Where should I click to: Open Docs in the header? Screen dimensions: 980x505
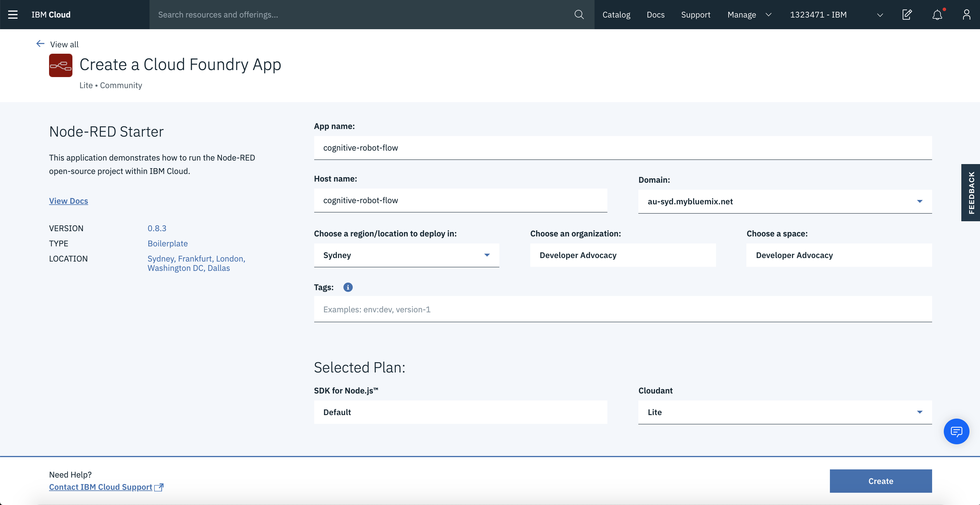tap(656, 15)
